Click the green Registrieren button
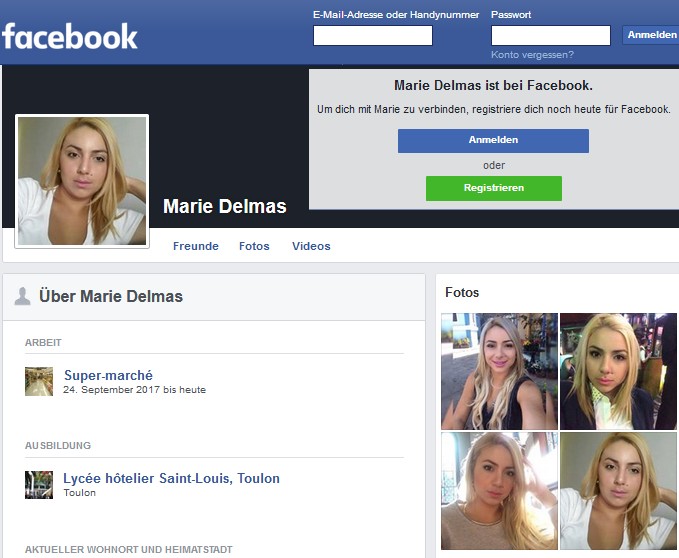679x558 pixels. (494, 188)
